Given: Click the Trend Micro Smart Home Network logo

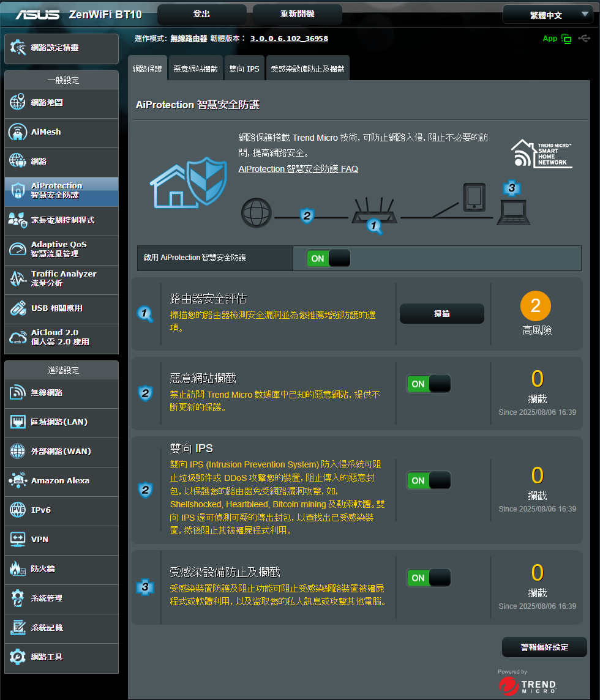Looking at the screenshot, I should 541,154.
